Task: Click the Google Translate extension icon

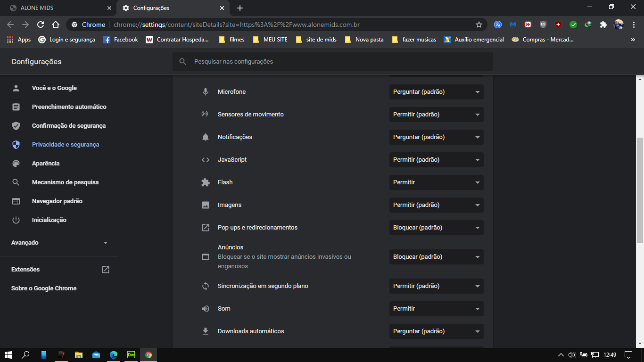Action: 497,25
